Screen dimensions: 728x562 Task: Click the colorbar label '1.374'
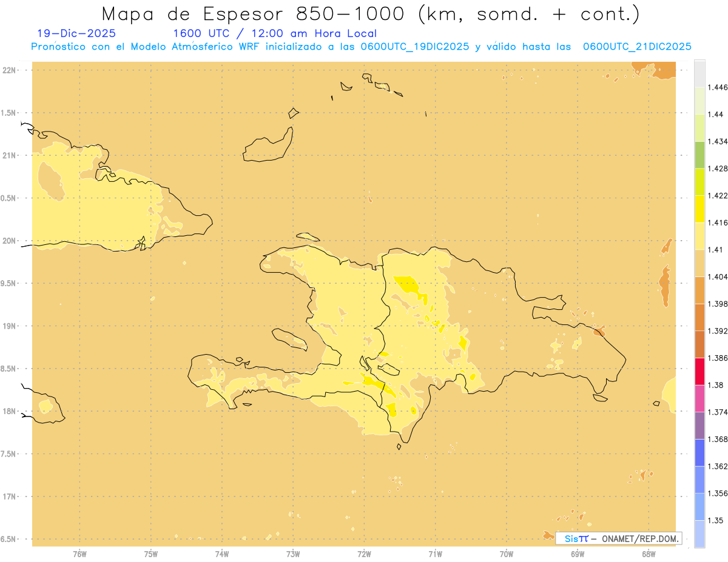[717, 412]
